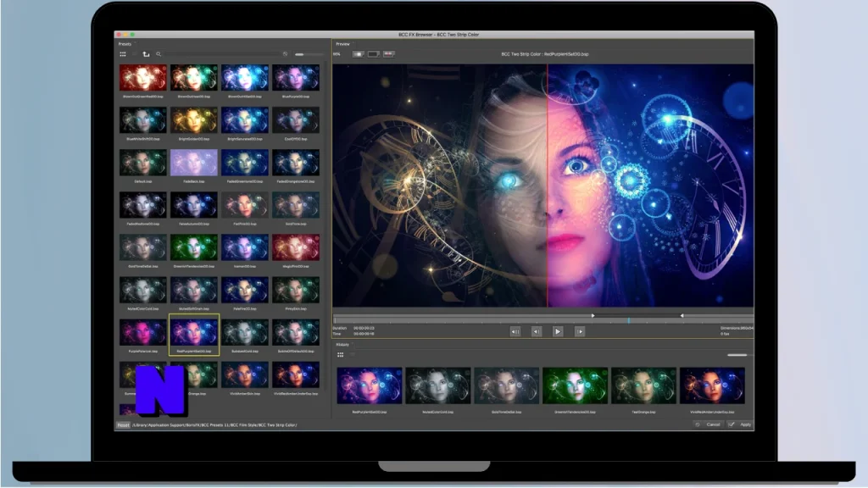
Task: Select the IcemanOD preset thumbnail
Action: [245, 247]
